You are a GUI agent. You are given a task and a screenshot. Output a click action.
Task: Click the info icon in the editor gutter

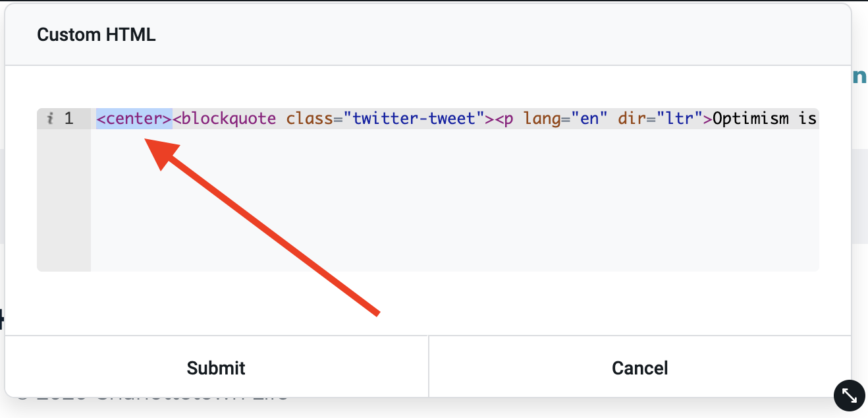click(x=50, y=119)
